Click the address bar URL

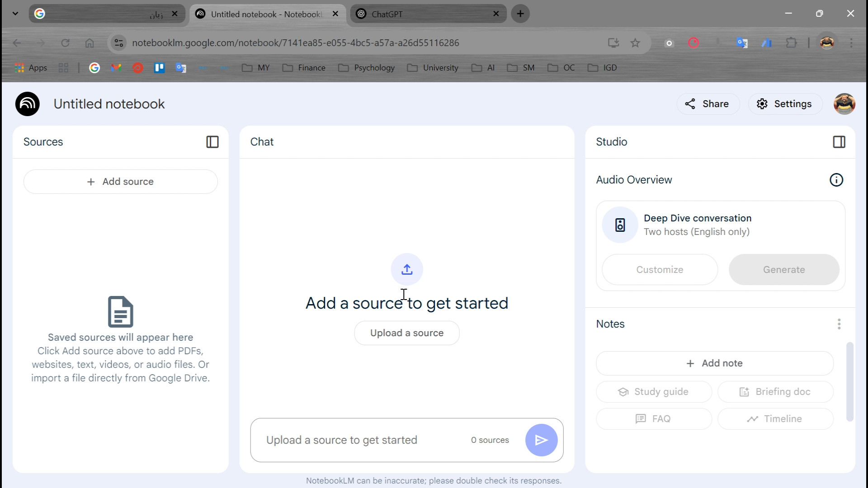coord(296,43)
